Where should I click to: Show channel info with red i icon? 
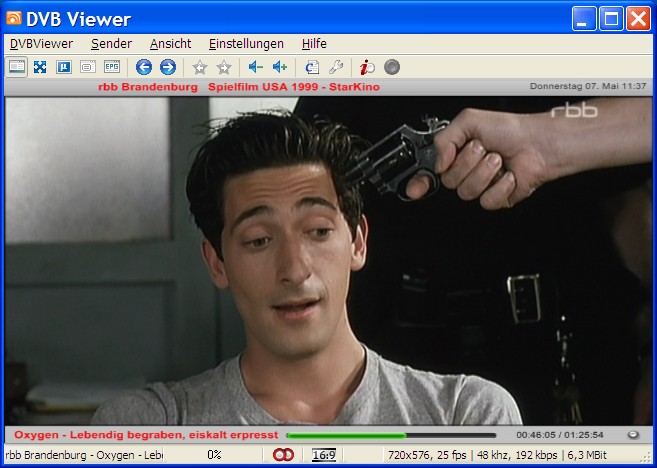tap(367, 67)
